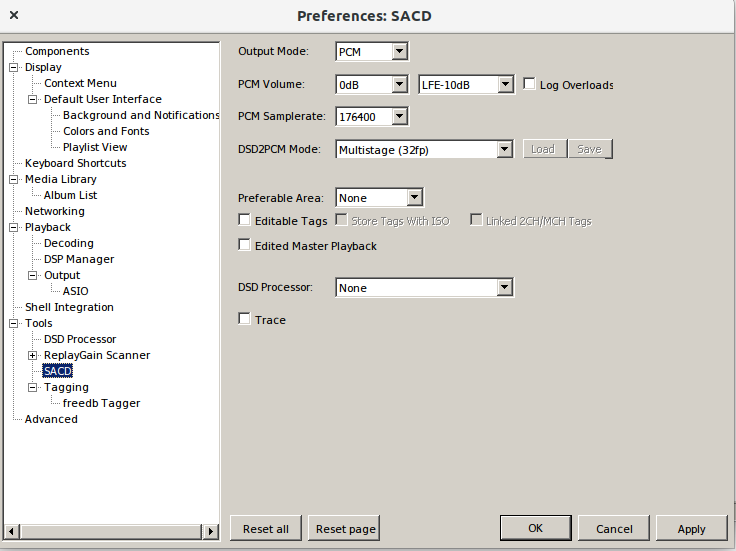Open the PCM Volume 0dB dropdown
The height and width of the screenshot is (551, 736).
click(399, 84)
